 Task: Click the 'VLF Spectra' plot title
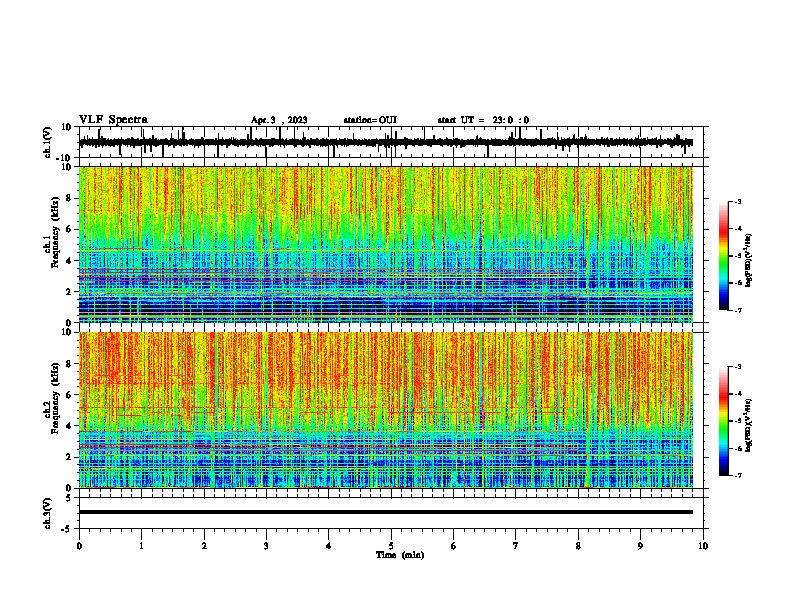click(113, 119)
